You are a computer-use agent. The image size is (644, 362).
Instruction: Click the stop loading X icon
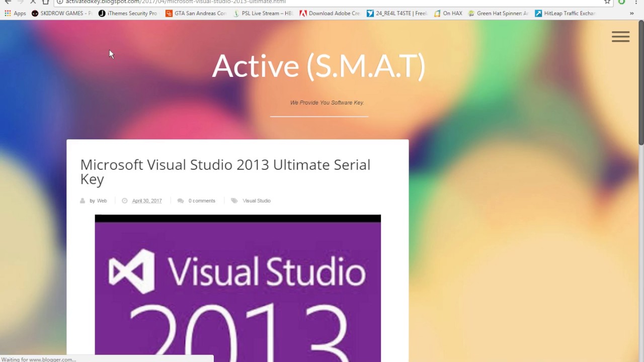tap(33, 2)
